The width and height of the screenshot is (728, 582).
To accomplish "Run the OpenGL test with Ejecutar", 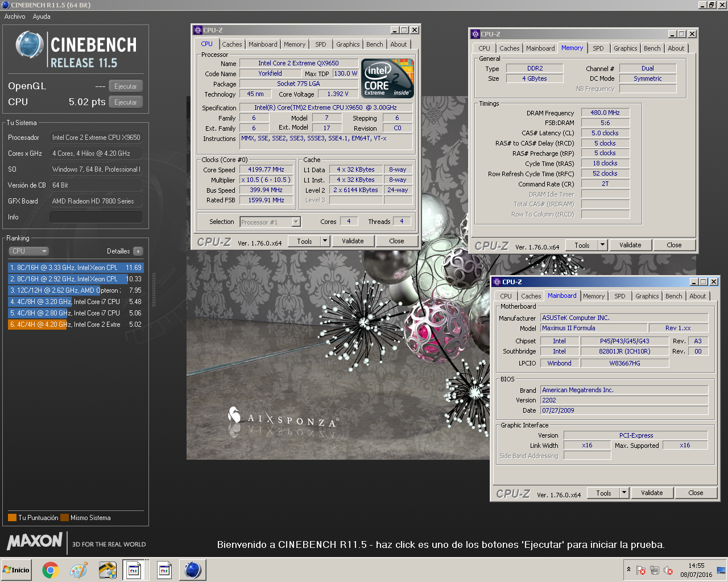I will click(x=126, y=86).
